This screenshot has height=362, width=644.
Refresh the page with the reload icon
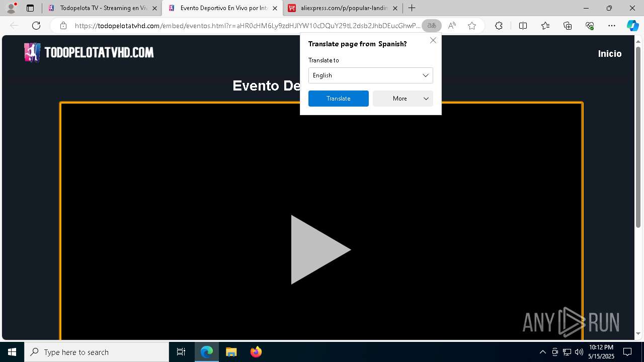[36, 26]
